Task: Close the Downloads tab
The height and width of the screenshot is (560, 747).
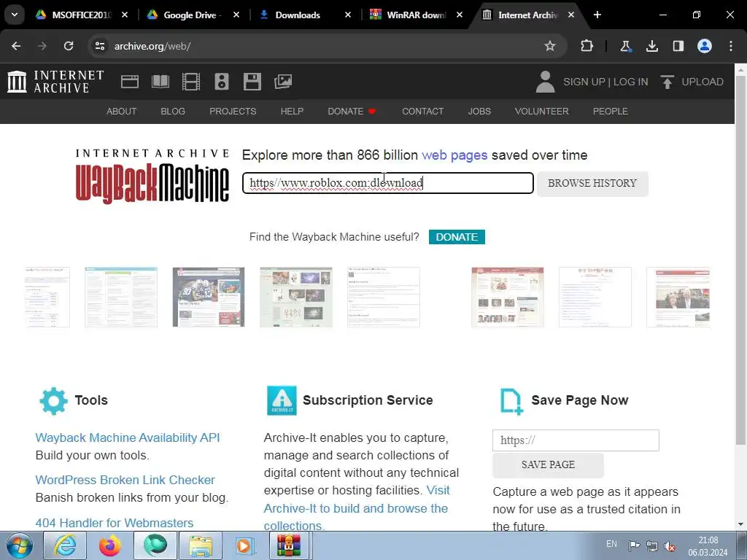Action: (x=348, y=15)
